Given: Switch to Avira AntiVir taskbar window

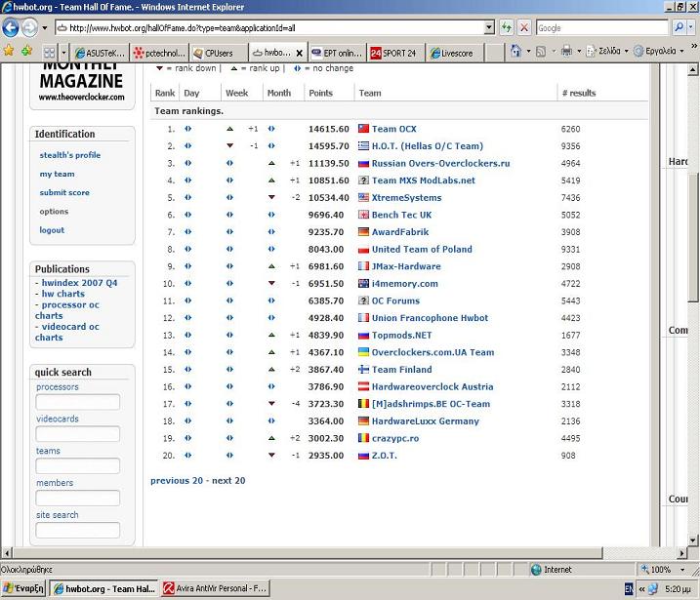Looking at the screenshot, I should point(215,589).
